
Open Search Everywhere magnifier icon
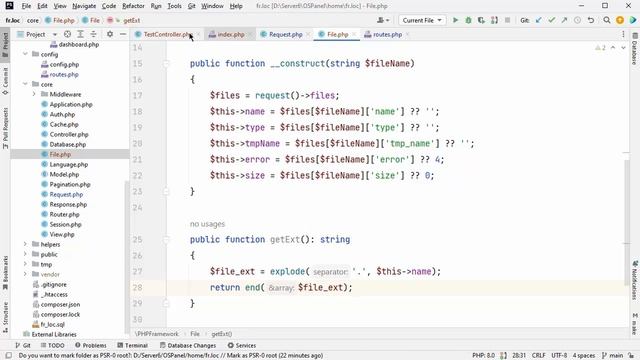[607, 20]
